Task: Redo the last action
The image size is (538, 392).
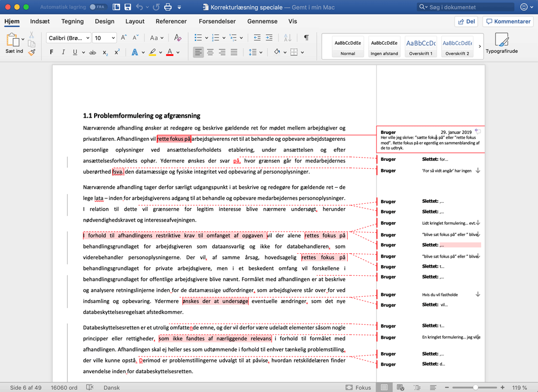Action: 156,7
